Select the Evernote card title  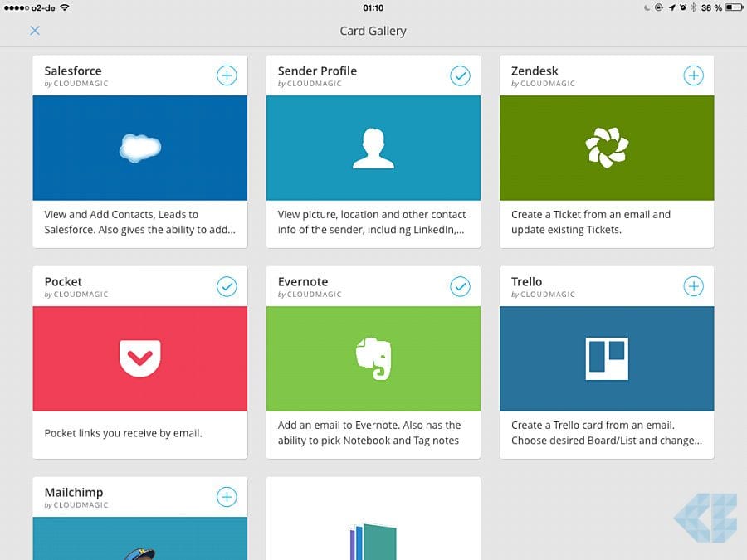[303, 282]
